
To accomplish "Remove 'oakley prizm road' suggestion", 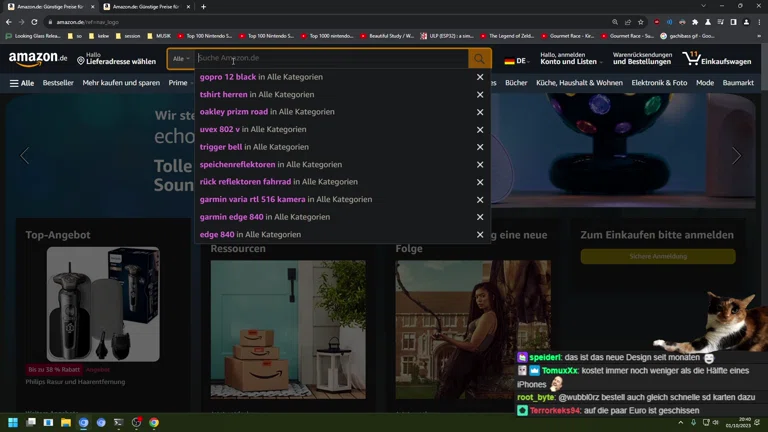I will pyautogui.click(x=480, y=112).
